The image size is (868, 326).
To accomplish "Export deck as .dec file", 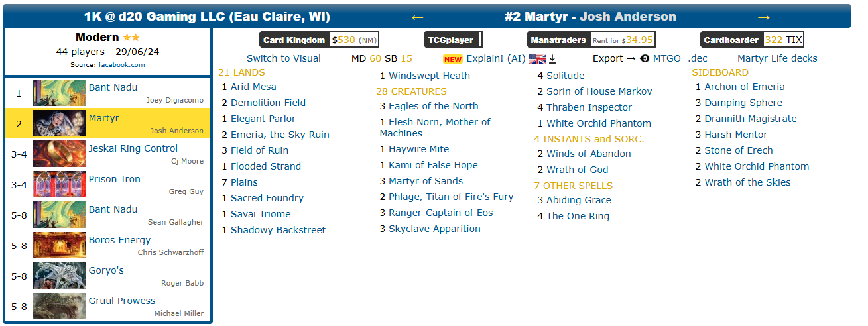I will [x=698, y=58].
